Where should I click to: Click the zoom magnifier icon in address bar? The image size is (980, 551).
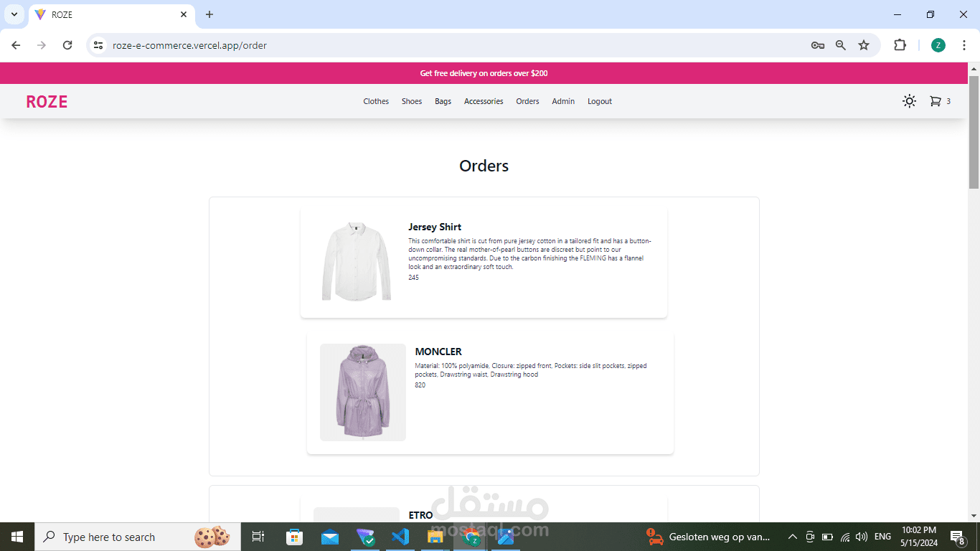tap(841, 45)
